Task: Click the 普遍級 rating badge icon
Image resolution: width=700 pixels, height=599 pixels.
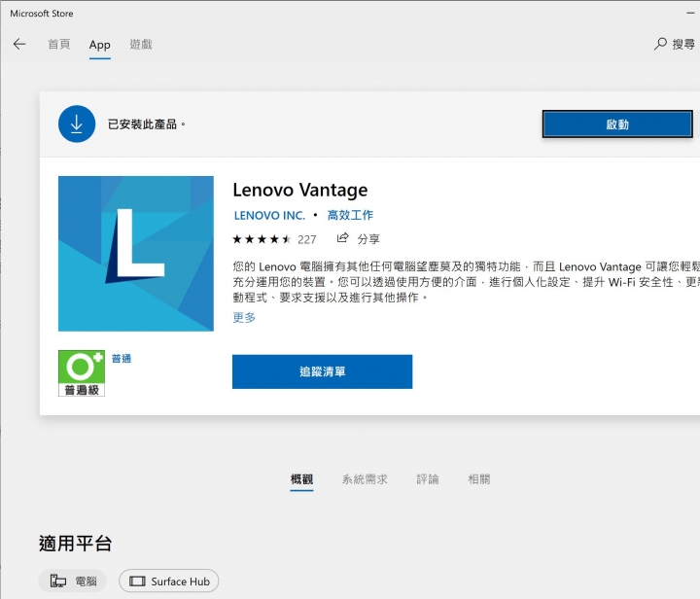Action: [x=82, y=373]
